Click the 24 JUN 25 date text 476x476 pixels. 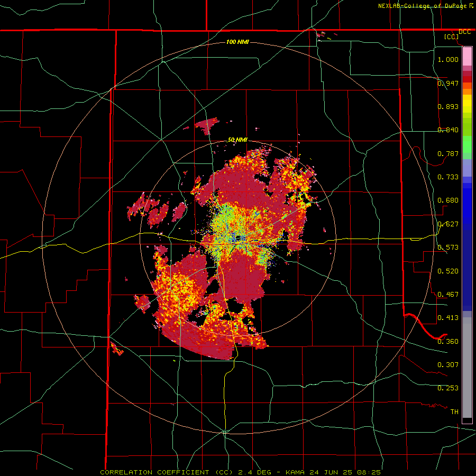click(331, 472)
